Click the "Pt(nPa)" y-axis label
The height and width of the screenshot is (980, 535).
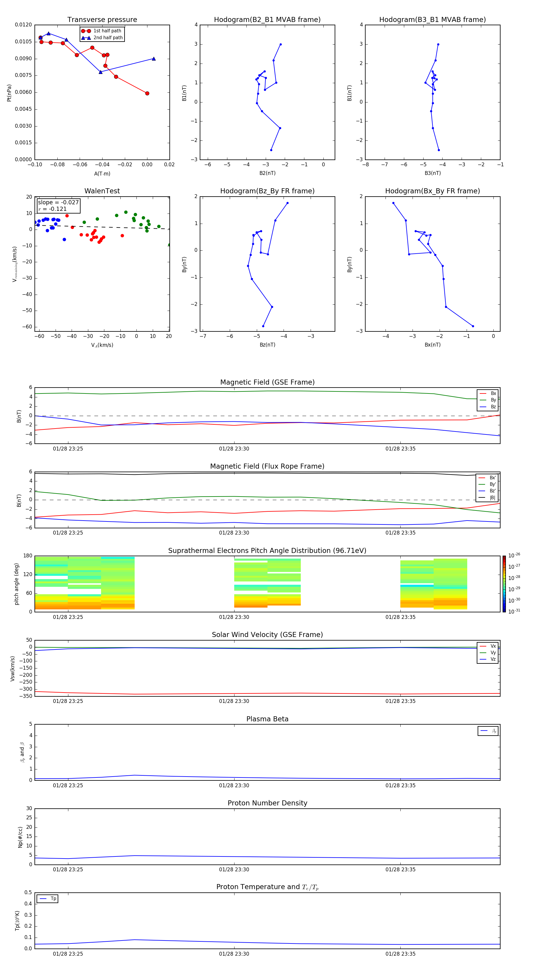pyautogui.click(x=9, y=93)
